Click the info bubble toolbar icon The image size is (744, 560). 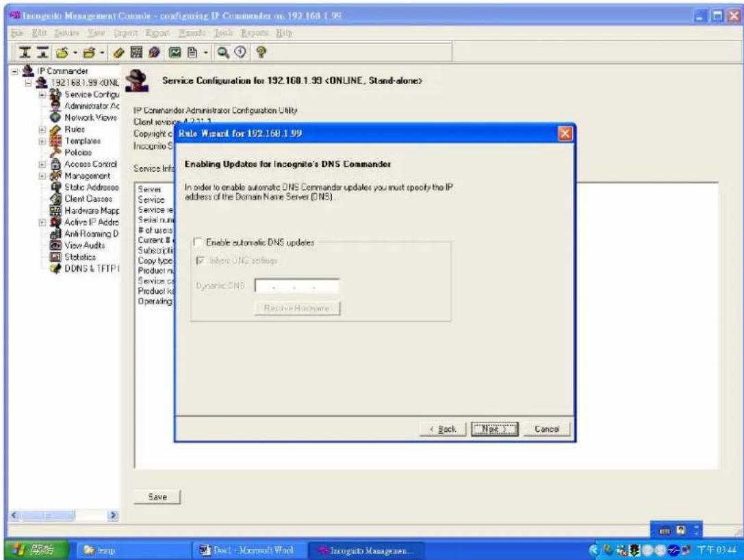coord(240,53)
